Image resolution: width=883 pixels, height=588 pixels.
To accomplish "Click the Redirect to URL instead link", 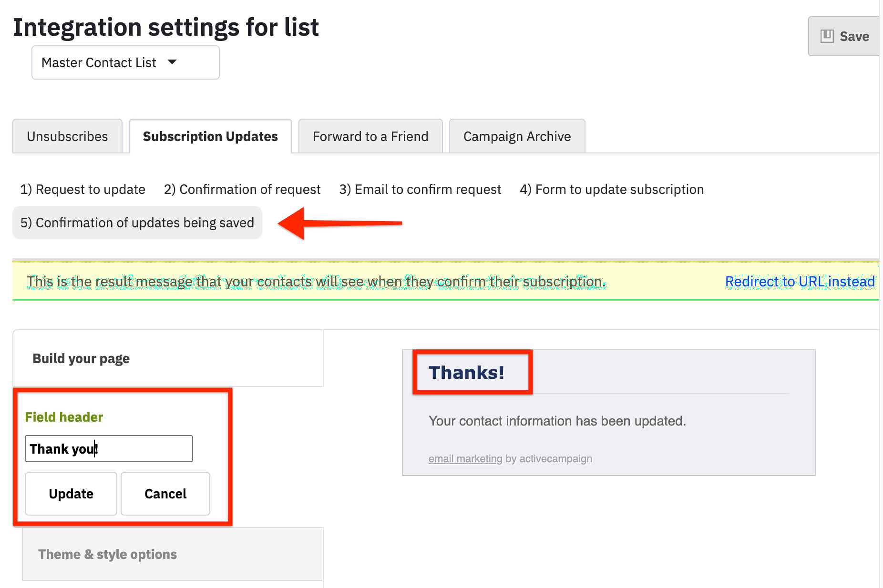I will click(x=800, y=282).
